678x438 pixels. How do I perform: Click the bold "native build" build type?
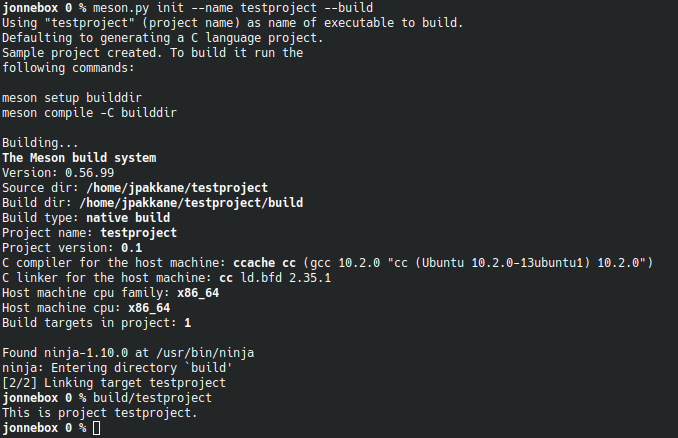coord(128,218)
